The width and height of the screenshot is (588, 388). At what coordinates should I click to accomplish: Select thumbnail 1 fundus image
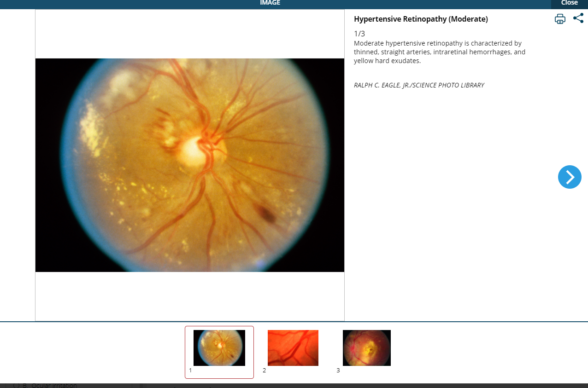pos(219,348)
